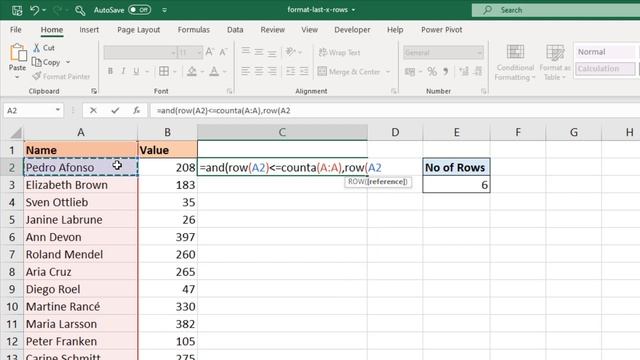Click the Center alignment icon
Viewport: 640px width, 360px height.
[259, 71]
